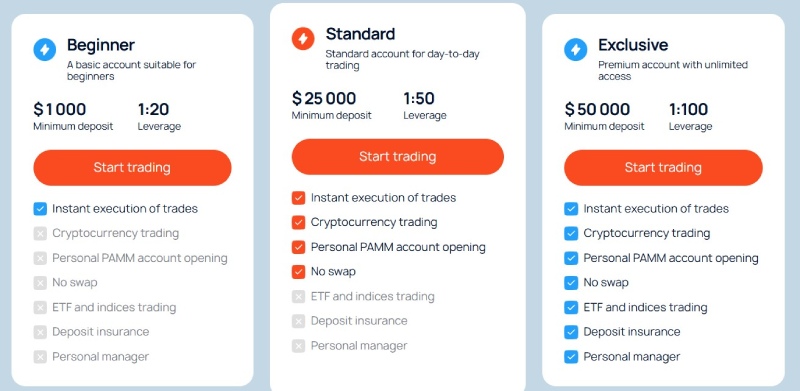Toggle Standard's orange No swap checkbox
Image resolution: width=800 pixels, height=391 pixels.
[298, 272]
